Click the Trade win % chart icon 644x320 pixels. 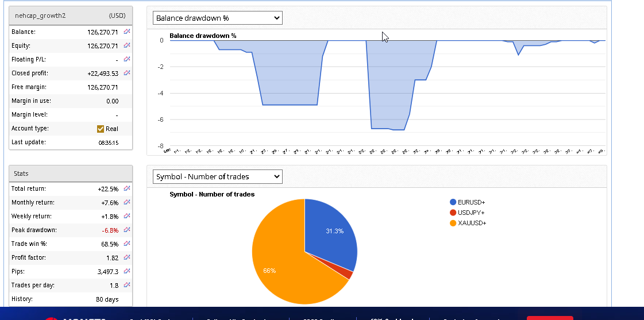tap(127, 244)
